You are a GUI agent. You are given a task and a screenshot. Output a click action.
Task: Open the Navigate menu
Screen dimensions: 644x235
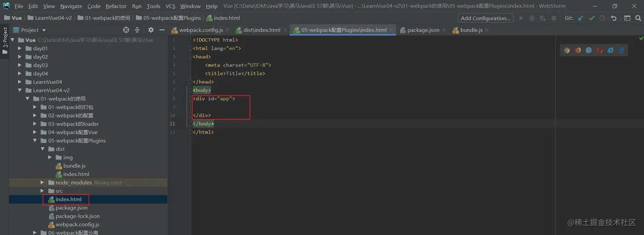pyautogui.click(x=71, y=6)
